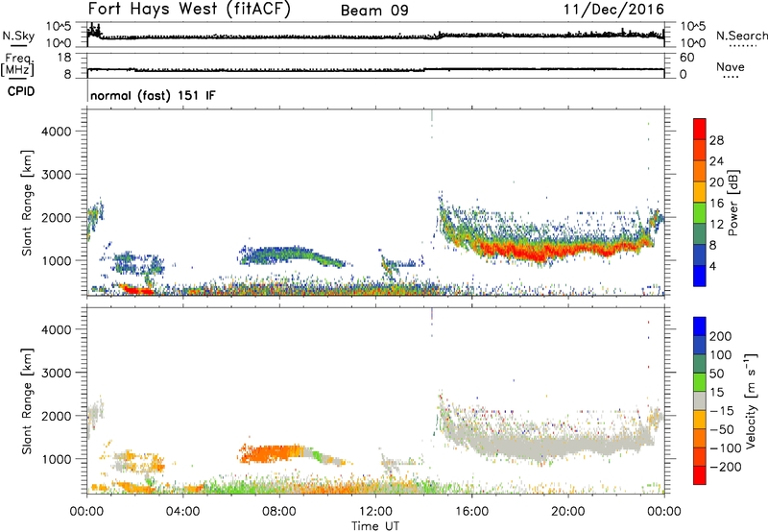768x532 pixels.
Task: Click the red power streak near 02:00
Action: click(x=135, y=289)
